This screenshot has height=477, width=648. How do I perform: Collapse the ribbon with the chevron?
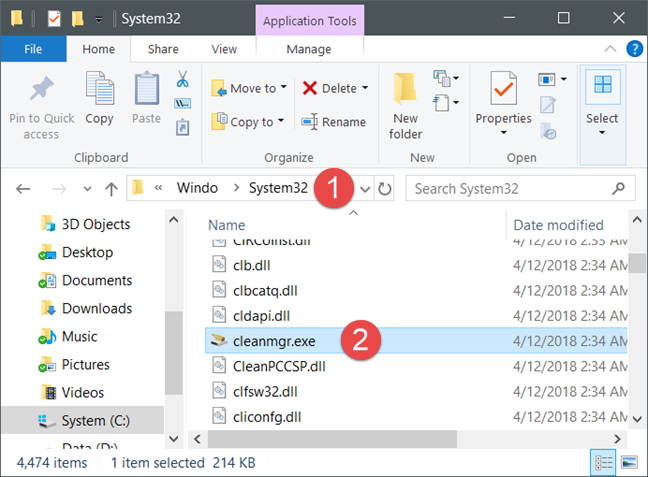pos(610,49)
